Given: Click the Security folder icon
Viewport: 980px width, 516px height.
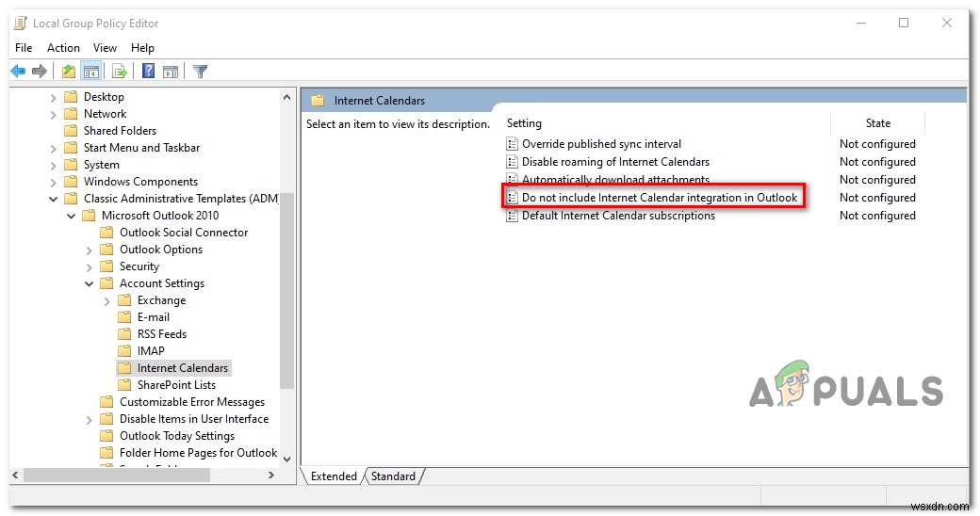Looking at the screenshot, I should click(106, 266).
